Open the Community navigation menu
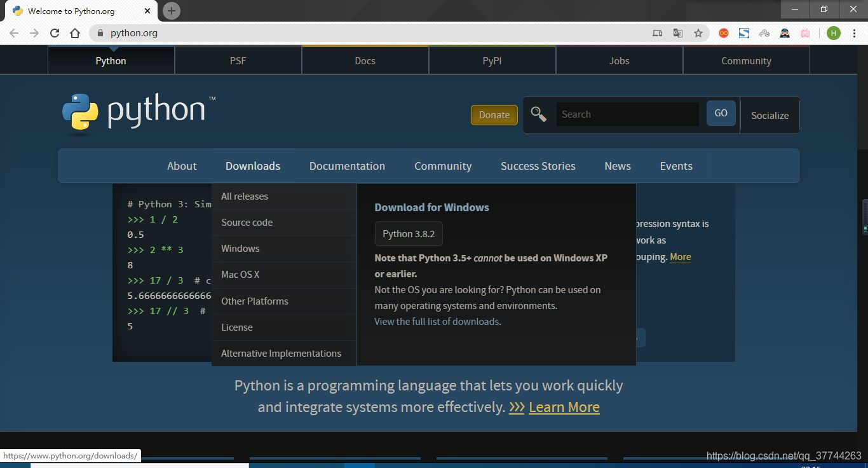868x468 pixels. (x=443, y=166)
